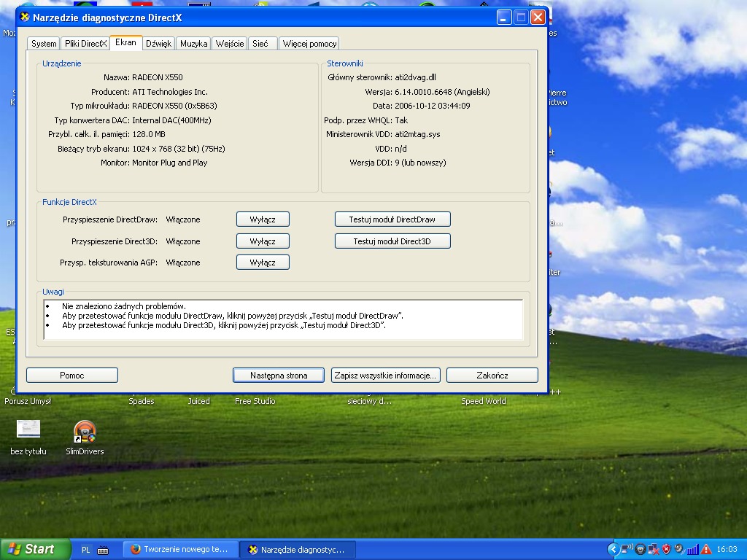
Task: Open help with the Pomoc button
Action: coord(72,376)
